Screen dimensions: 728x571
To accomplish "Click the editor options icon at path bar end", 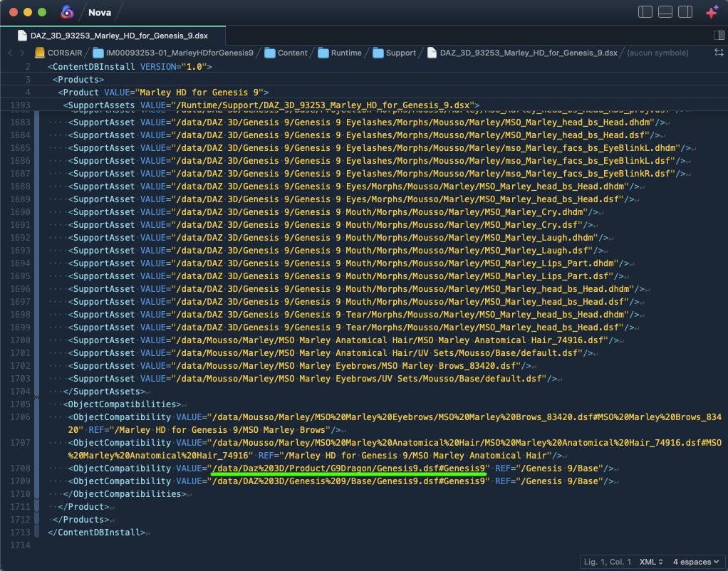I will pos(719,53).
